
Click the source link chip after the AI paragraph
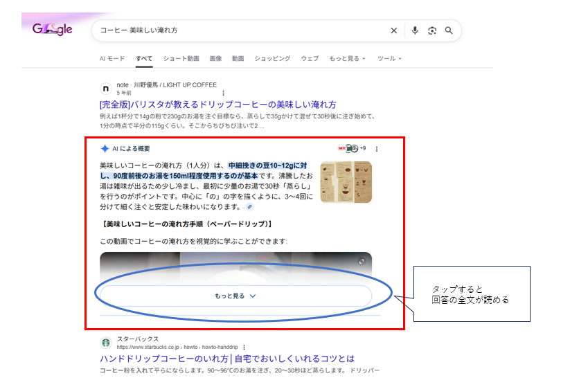249,207
